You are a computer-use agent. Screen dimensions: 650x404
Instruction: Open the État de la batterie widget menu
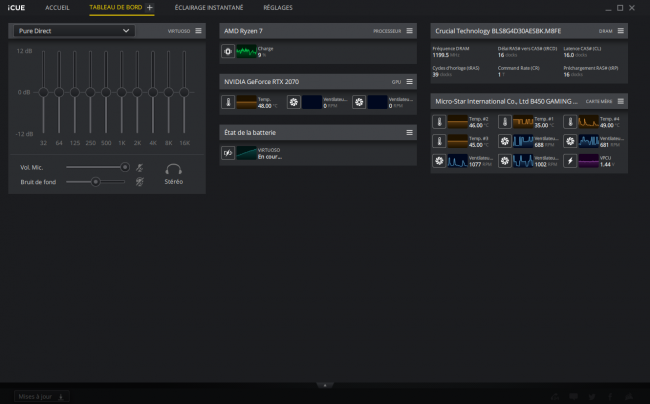(409, 133)
